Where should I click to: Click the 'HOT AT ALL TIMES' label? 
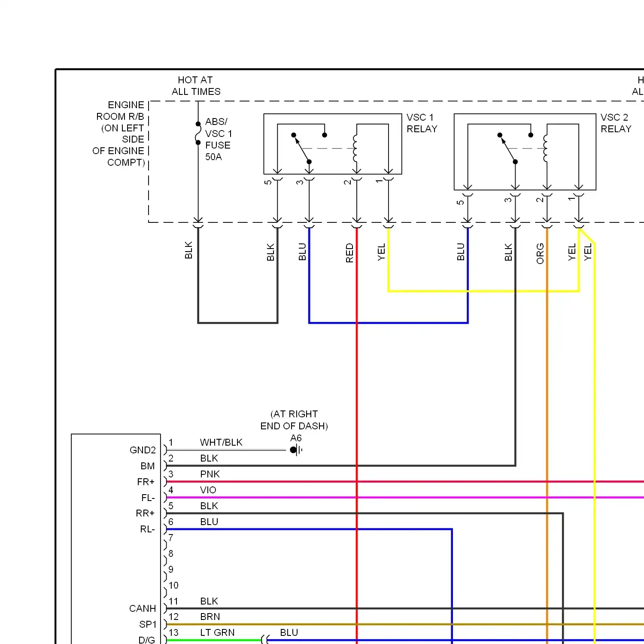(196, 86)
